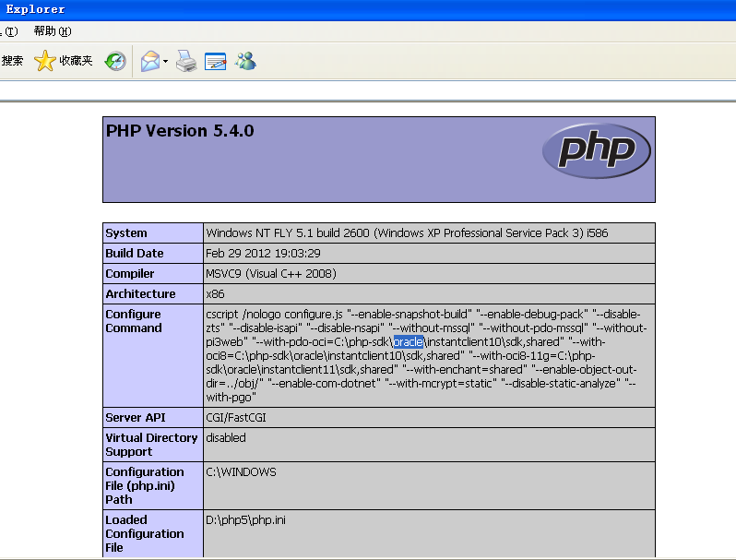Viewport: 736px width, 560px height.
Task: Click the Print icon
Action: click(x=186, y=61)
